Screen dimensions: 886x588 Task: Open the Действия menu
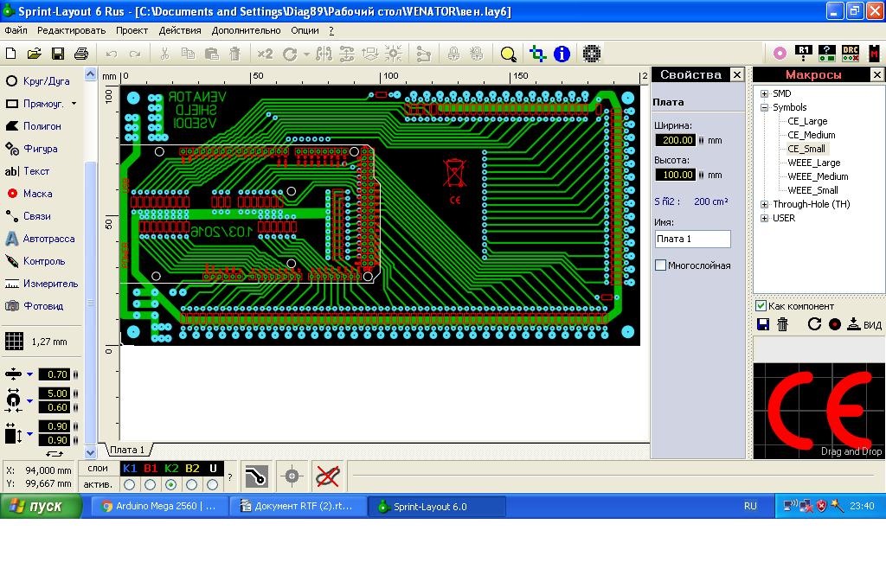[180, 30]
